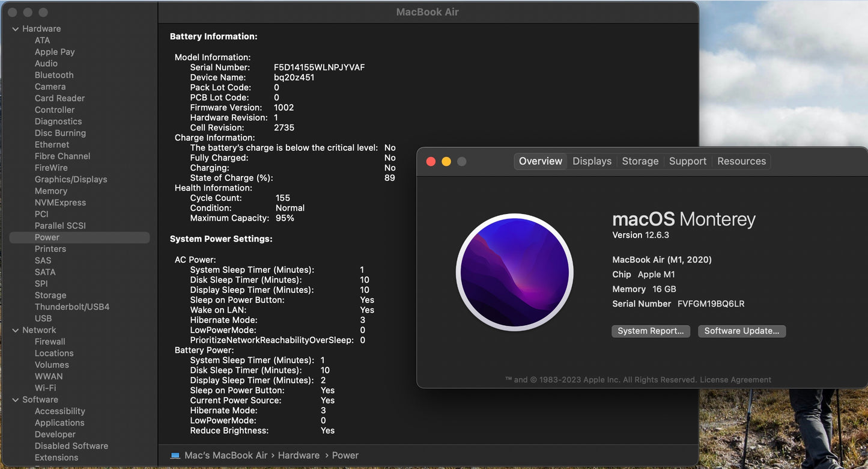Switch to the Displays tab
This screenshot has width=868, height=469.
click(x=592, y=161)
